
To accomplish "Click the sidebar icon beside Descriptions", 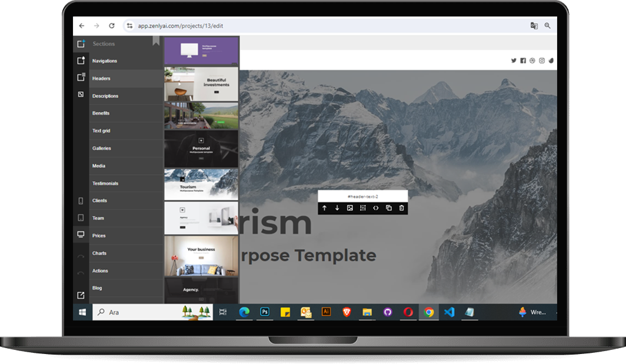I will tap(81, 95).
